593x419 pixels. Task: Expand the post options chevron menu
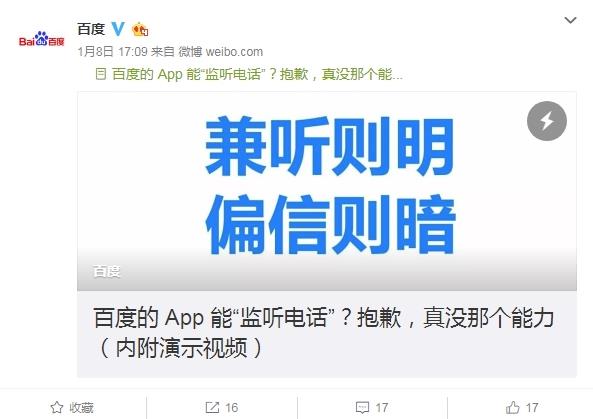tap(570, 20)
